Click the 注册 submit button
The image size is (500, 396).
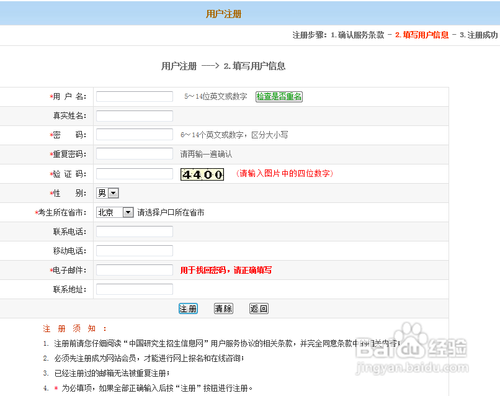[x=188, y=309]
